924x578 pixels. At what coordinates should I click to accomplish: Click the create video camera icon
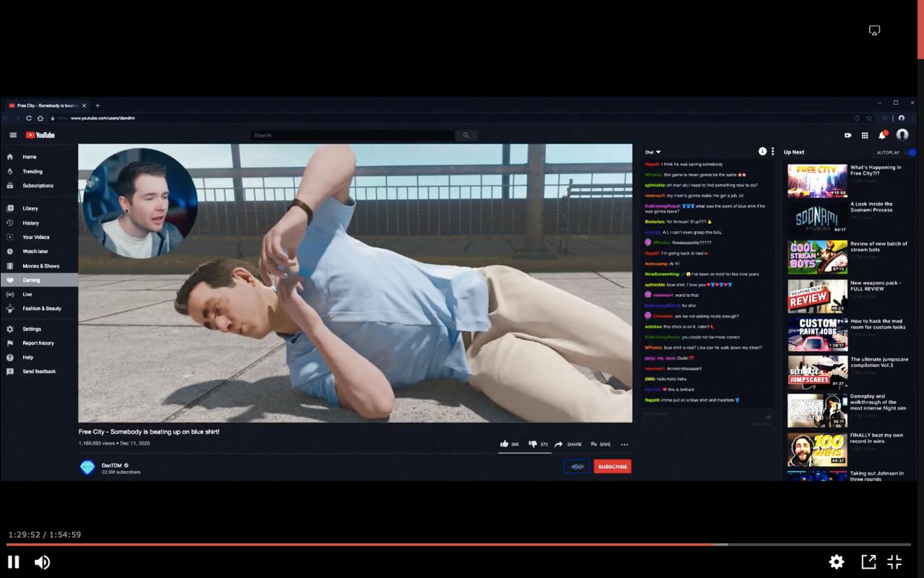point(847,135)
